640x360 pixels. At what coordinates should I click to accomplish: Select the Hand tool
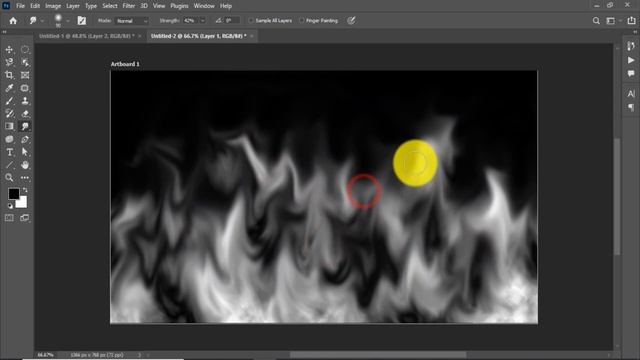(x=25, y=165)
